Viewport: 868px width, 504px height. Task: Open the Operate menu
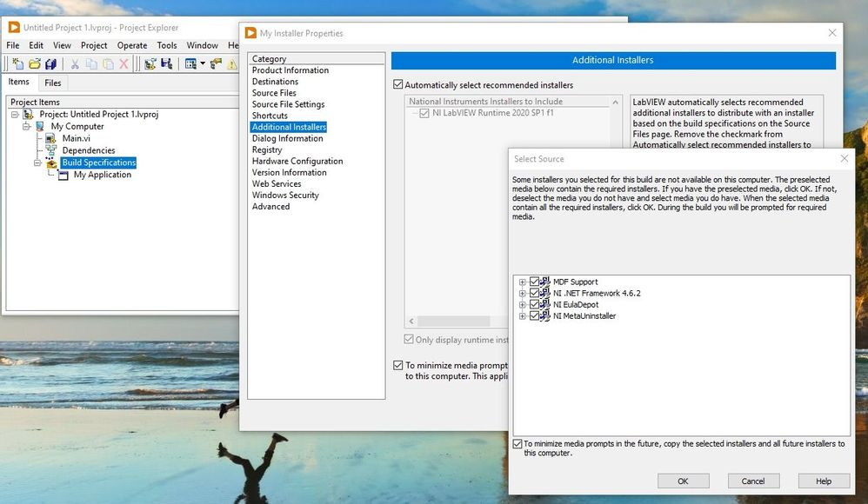coord(132,45)
